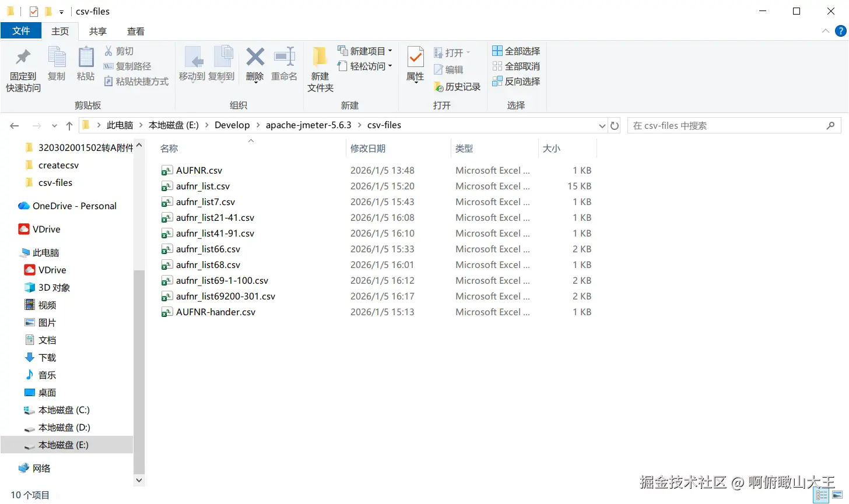Click New folder (新建文件夹) icon
Screen dimensions: 849x504
pos(320,57)
